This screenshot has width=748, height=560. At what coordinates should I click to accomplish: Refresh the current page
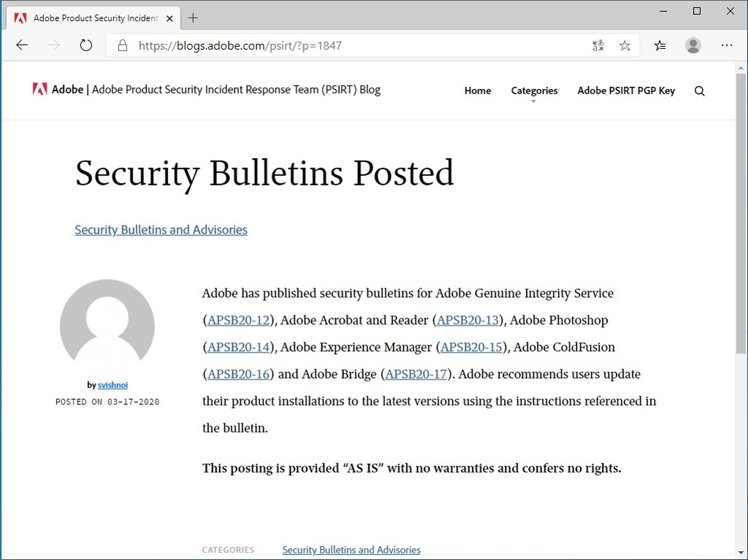coord(85,45)
